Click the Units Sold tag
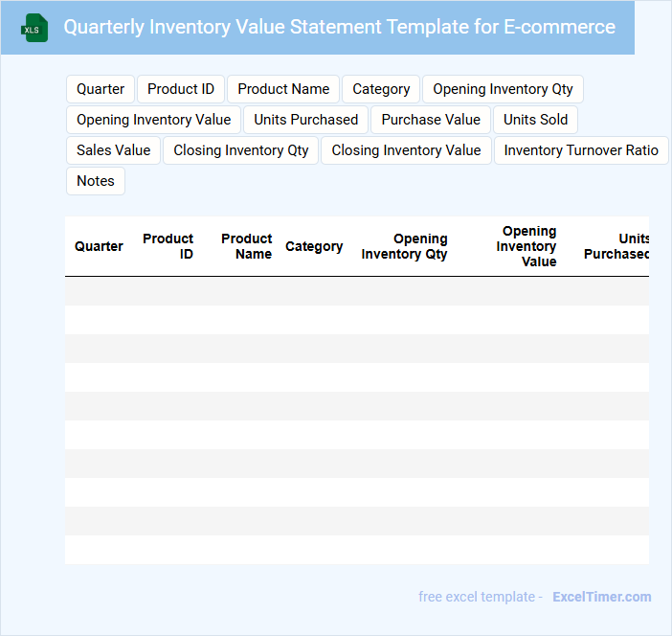 coord(535,120)
